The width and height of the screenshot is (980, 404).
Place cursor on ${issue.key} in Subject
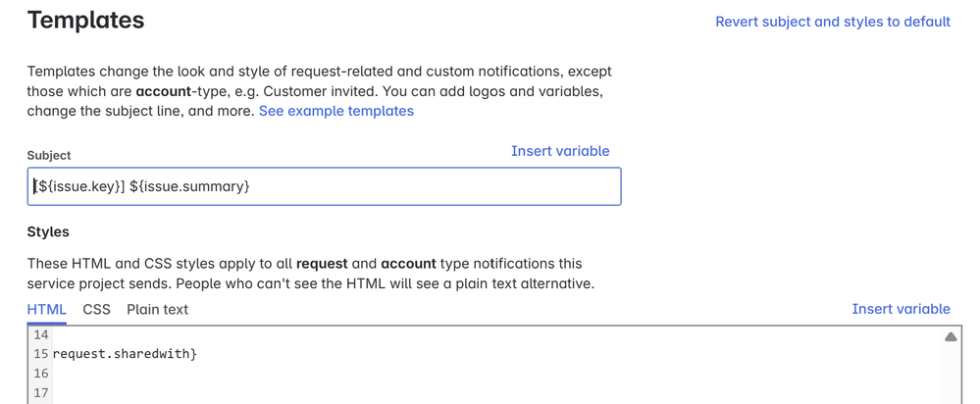(78, 186)
